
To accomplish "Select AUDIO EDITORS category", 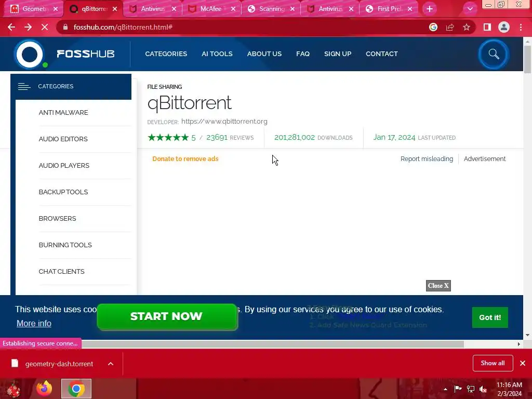I will pyautogui.click(x=63, y=139).
